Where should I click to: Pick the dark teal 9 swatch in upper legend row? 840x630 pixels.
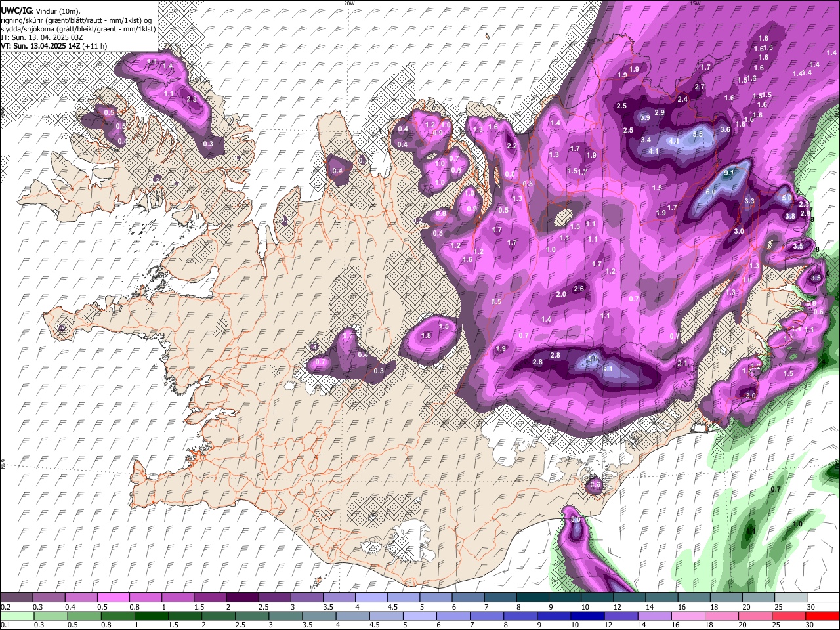[564, 598]
